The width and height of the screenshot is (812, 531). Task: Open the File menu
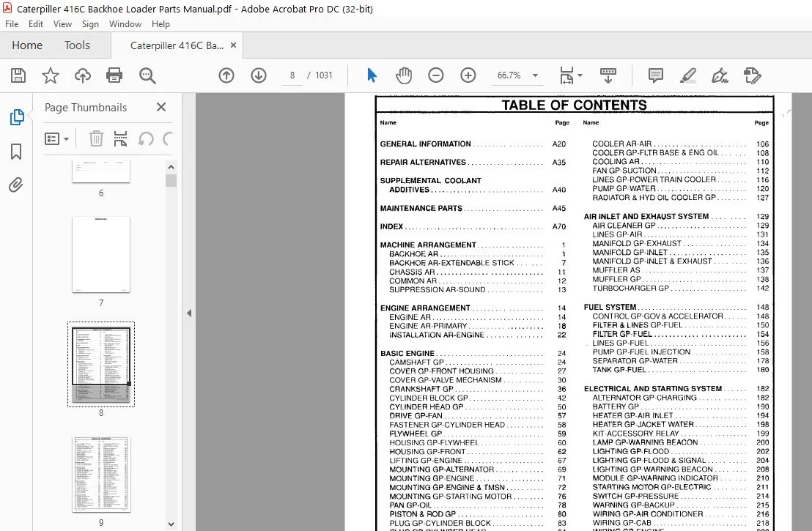click(12, 24)
